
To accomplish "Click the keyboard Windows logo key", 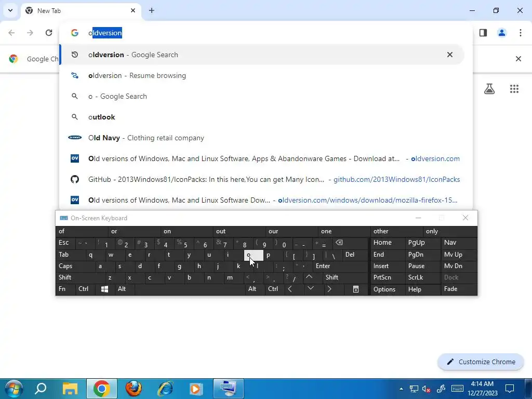I will pyautogui.click(x=104, y=289).
